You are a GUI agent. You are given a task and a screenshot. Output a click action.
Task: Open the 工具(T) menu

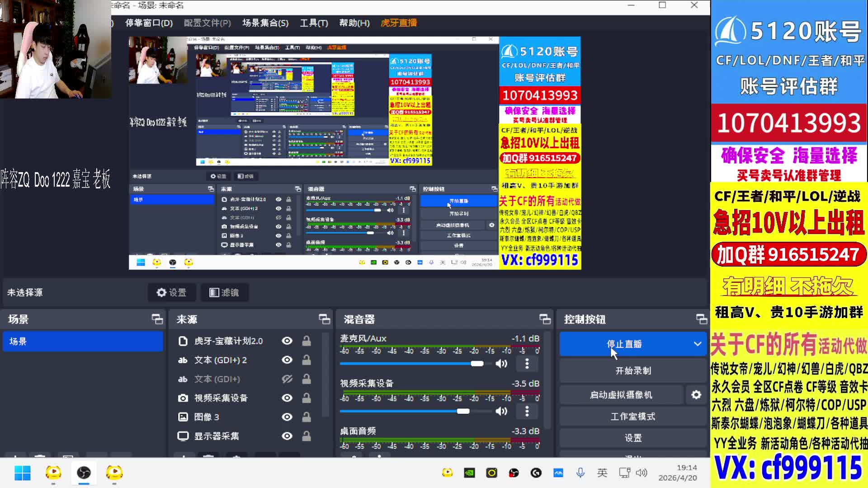pos(314,23)
